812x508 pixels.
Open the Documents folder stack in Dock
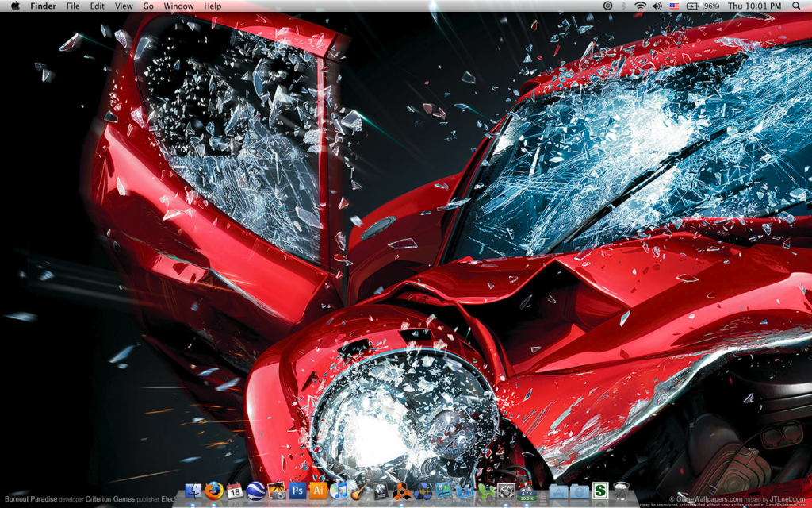click(x=580, y=491)
